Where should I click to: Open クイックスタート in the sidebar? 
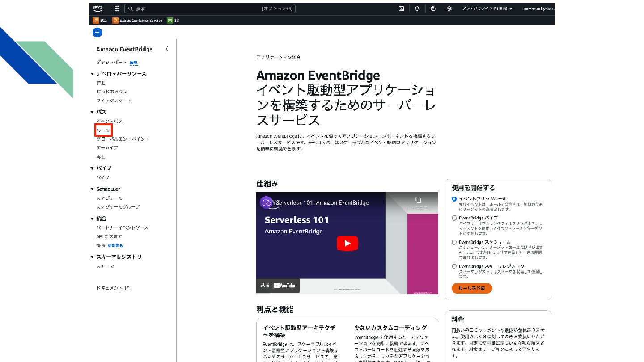114,101
